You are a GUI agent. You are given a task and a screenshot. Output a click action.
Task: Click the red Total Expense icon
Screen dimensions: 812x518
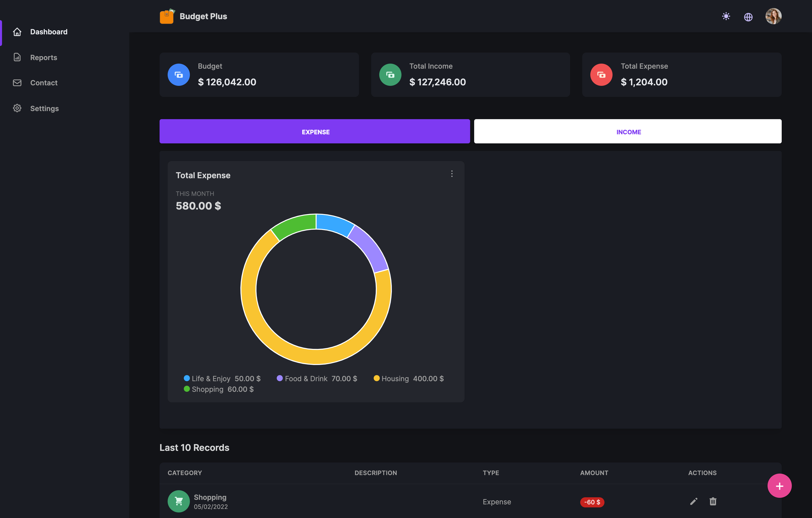coord(601,75)
